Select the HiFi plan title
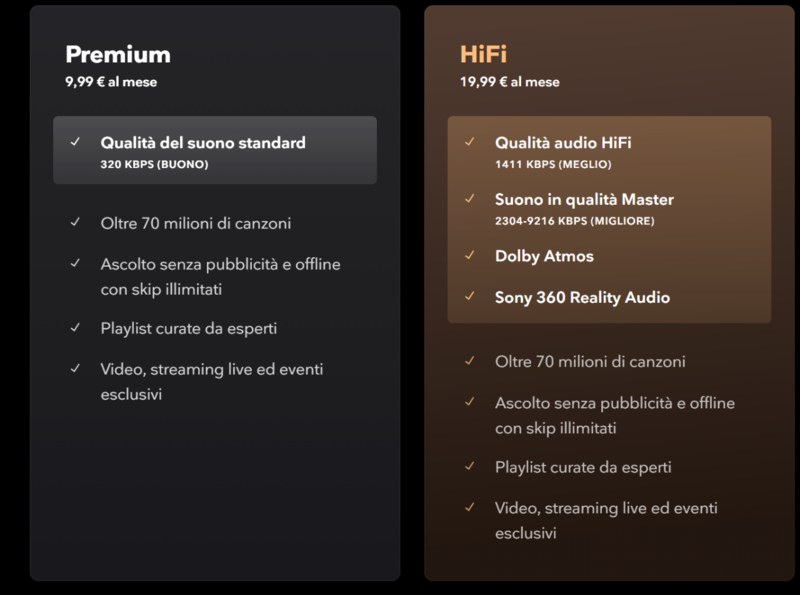 pos(485,54)
